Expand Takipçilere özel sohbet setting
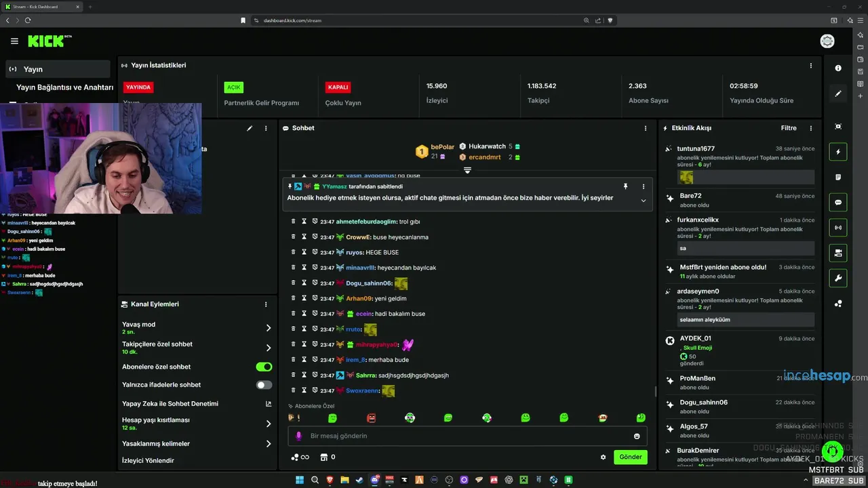The height and width of the screenshot is (488, 868). pyautogui.click(x=268, y=348)
